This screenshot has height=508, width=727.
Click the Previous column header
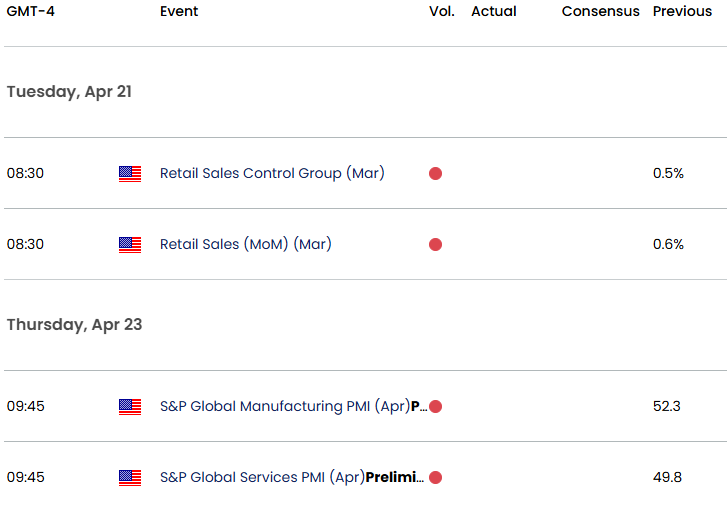coord(682,11)
